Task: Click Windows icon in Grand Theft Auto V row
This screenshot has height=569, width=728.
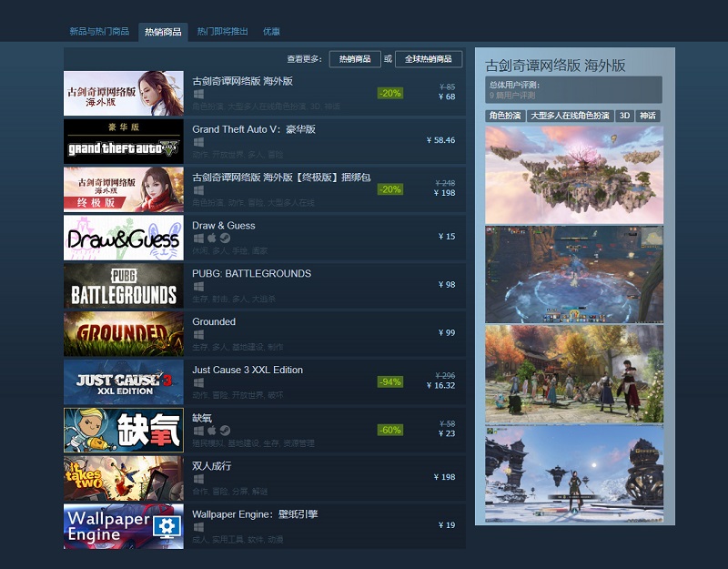Action: pos(198,142)
